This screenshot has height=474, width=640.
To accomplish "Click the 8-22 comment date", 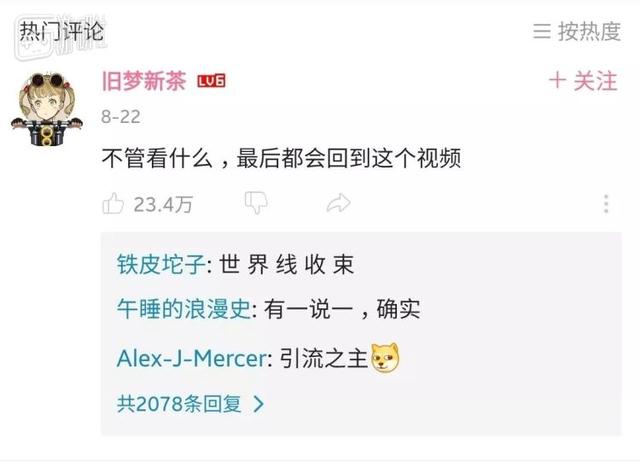I will coord(121,117).
